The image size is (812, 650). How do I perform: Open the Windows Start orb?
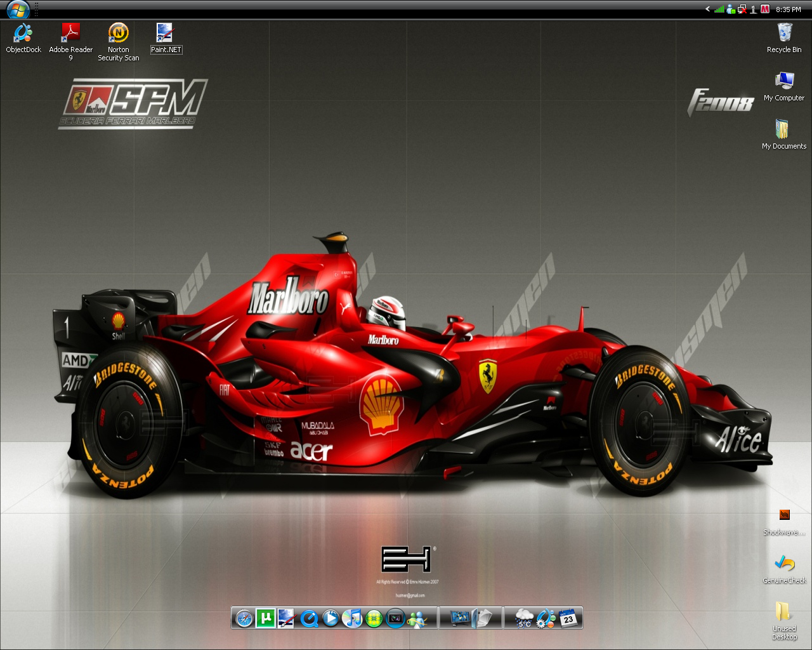pos(18,10)
